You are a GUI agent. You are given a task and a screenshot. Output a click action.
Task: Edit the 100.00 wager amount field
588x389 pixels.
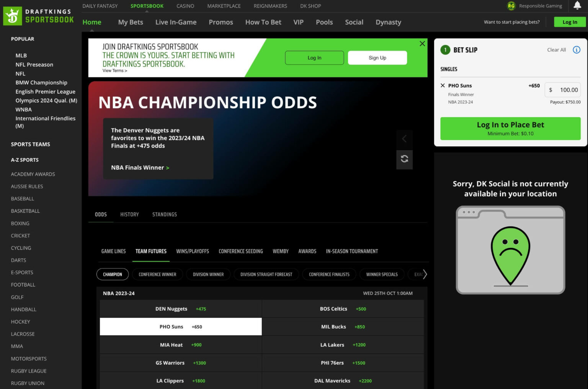(x=563, y=90)
